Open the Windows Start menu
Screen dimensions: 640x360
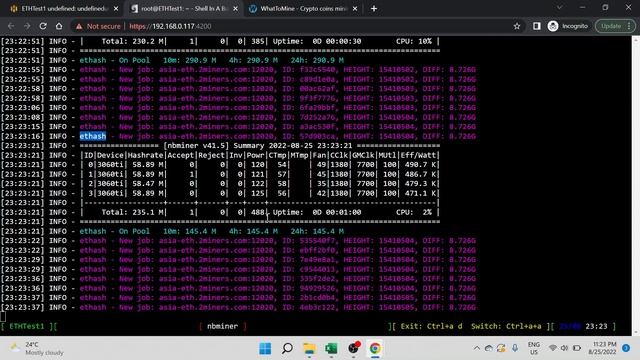point(265,349)
